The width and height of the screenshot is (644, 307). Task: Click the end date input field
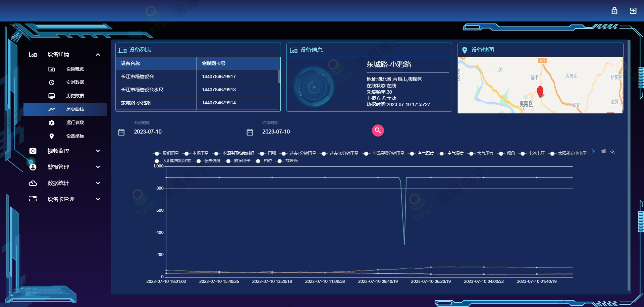[x=314, y=132]
